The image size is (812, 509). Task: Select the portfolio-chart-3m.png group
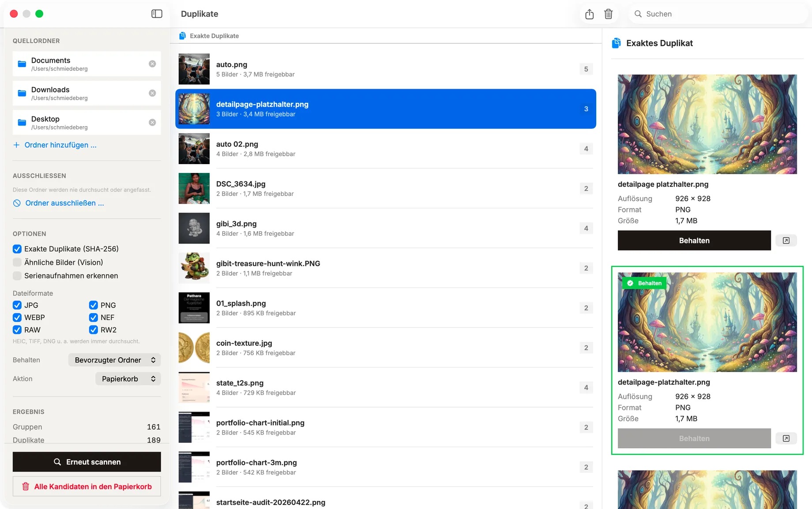386,467
